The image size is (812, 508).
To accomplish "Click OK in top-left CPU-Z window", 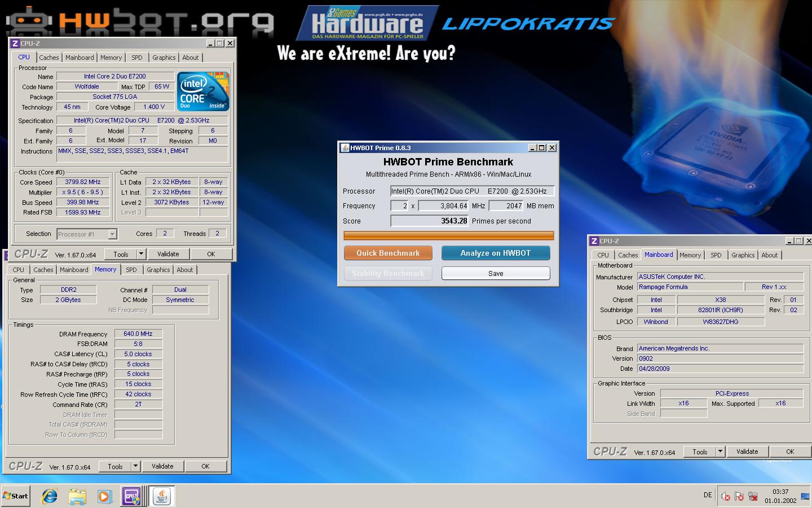I will (211, 254).
